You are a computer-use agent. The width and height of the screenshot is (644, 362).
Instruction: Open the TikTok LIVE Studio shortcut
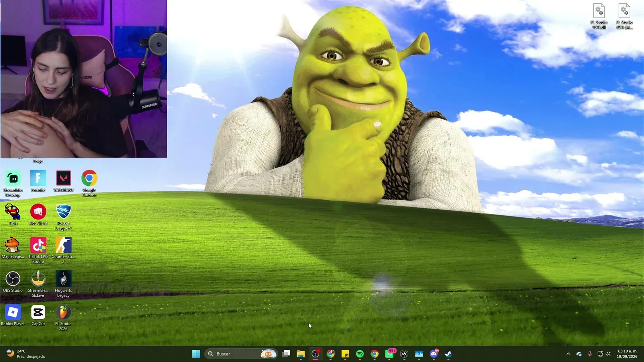click(x=38, y=251)
